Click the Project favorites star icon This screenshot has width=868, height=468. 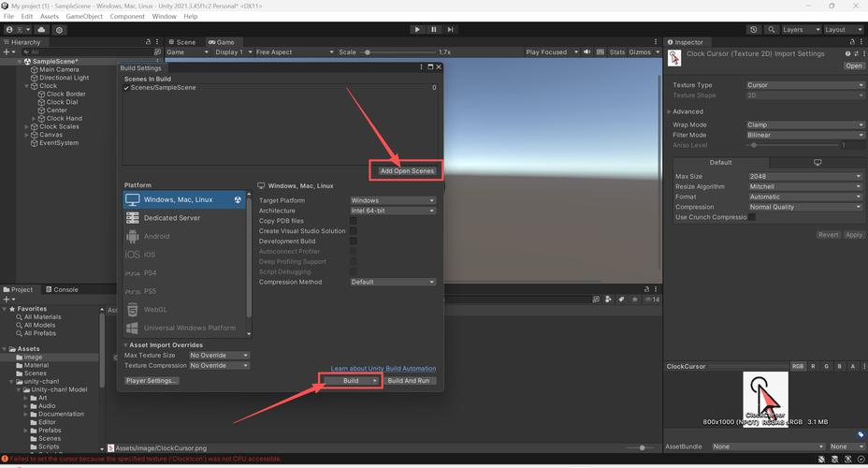634,300
